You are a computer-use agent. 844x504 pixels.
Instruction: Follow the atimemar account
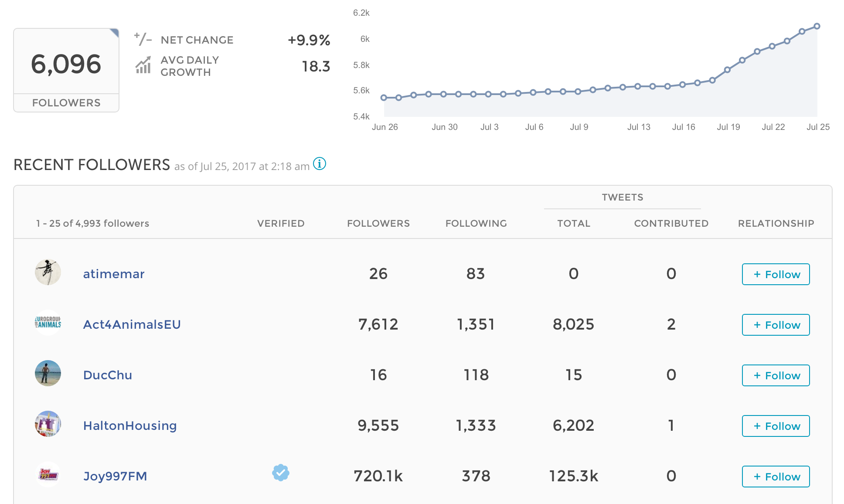click(x=776, y=274)
